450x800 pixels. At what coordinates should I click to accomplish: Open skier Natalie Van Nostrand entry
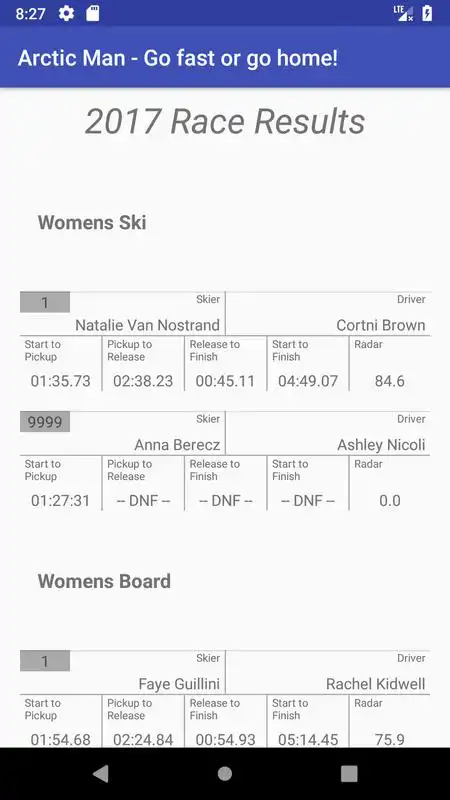[x=147, y=325]
